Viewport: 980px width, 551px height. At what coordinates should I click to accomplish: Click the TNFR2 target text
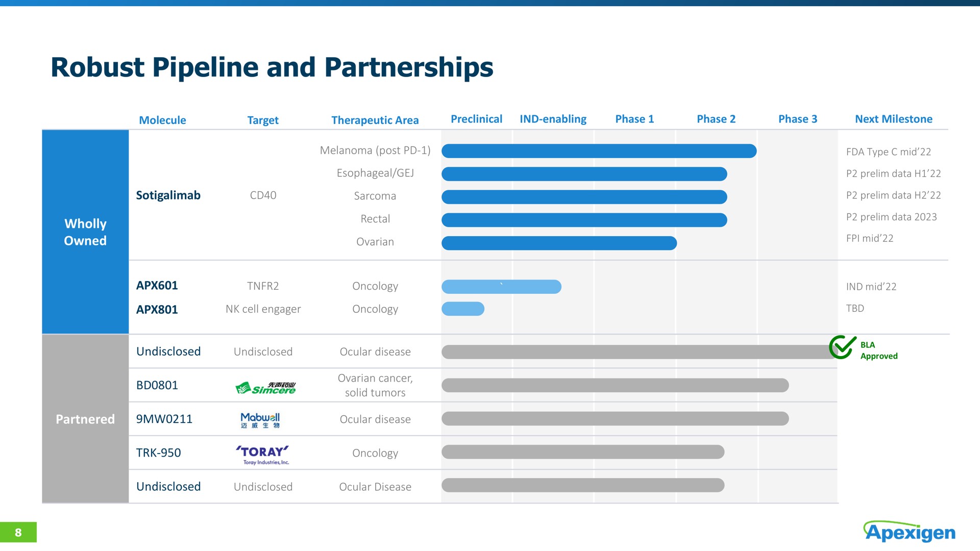click(263, 286)
